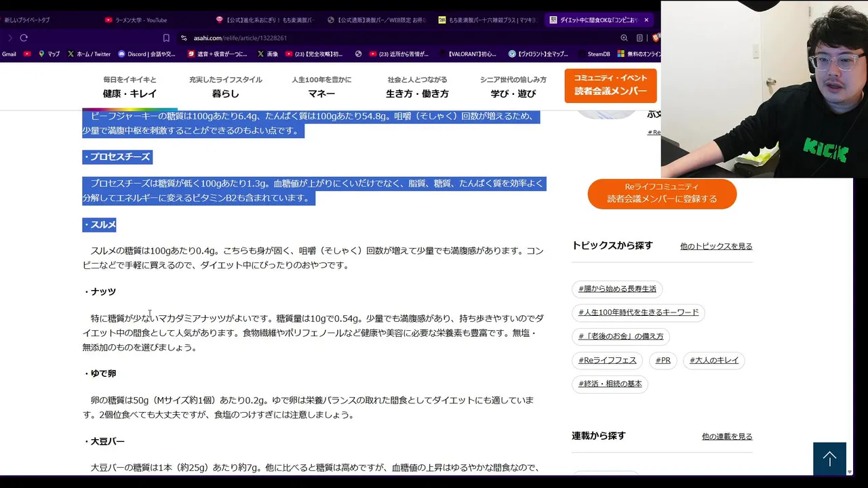Viewport: 868px width, 488px height.
Task: Select the #PR tag
Action: [663, 360]
